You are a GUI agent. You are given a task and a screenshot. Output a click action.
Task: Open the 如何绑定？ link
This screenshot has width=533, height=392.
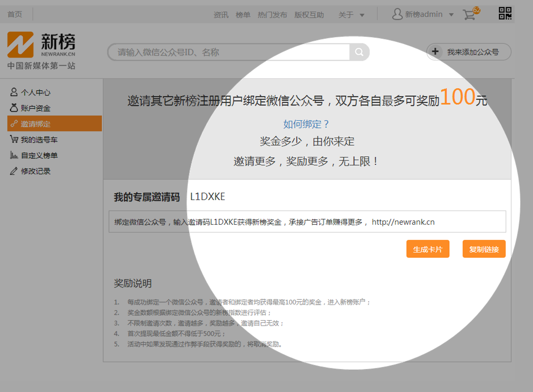(306, 124)
